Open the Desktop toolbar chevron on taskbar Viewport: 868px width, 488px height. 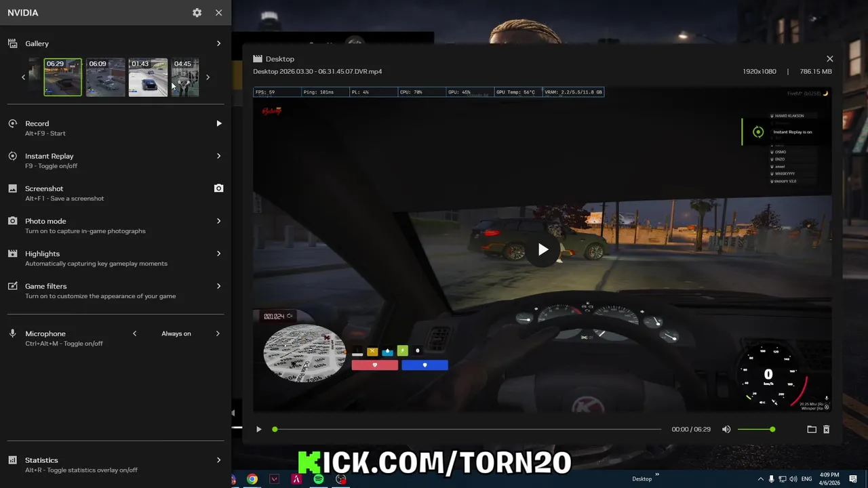(x=657, y=475)
